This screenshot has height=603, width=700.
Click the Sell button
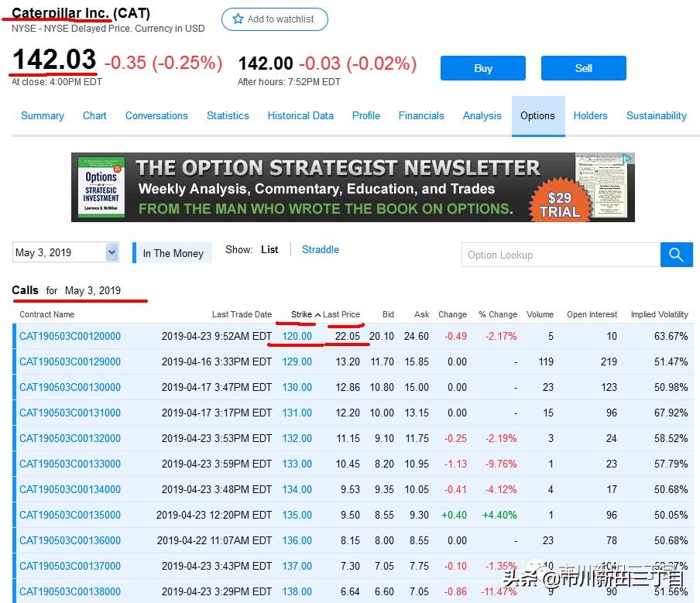(583, 68)
